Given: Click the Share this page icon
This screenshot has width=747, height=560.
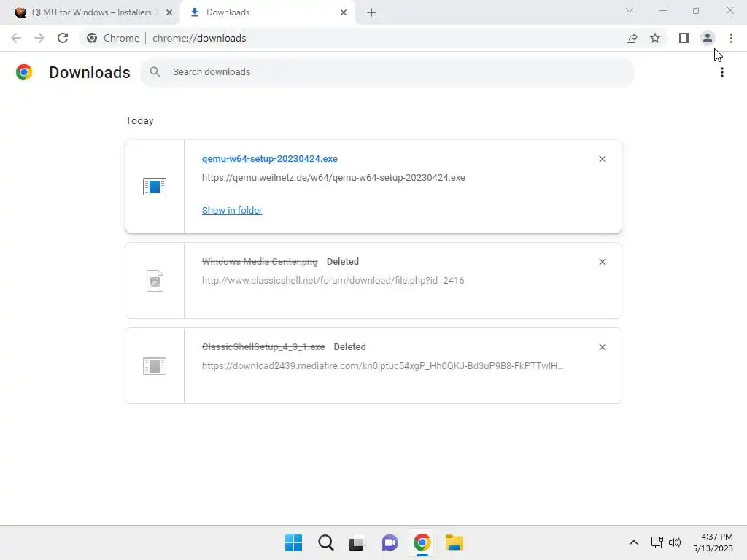Looking at the screenshot, I should [632, 38].
